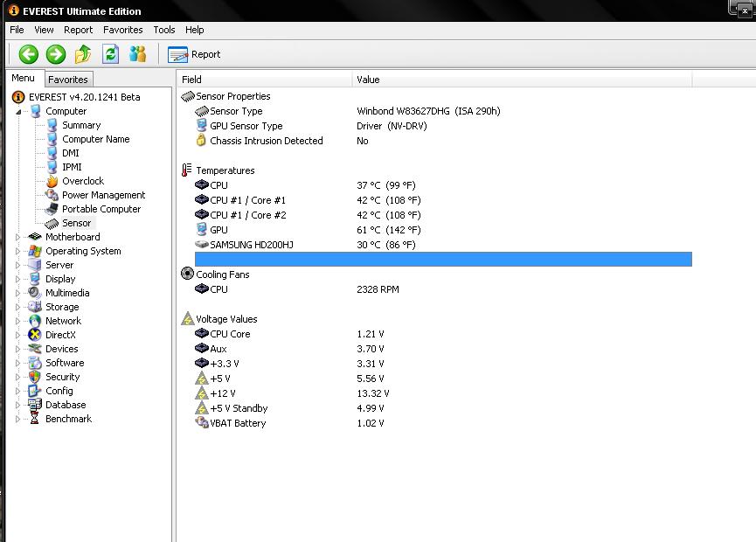Select the CPU #1 / Core #1 row

[443, 200]
